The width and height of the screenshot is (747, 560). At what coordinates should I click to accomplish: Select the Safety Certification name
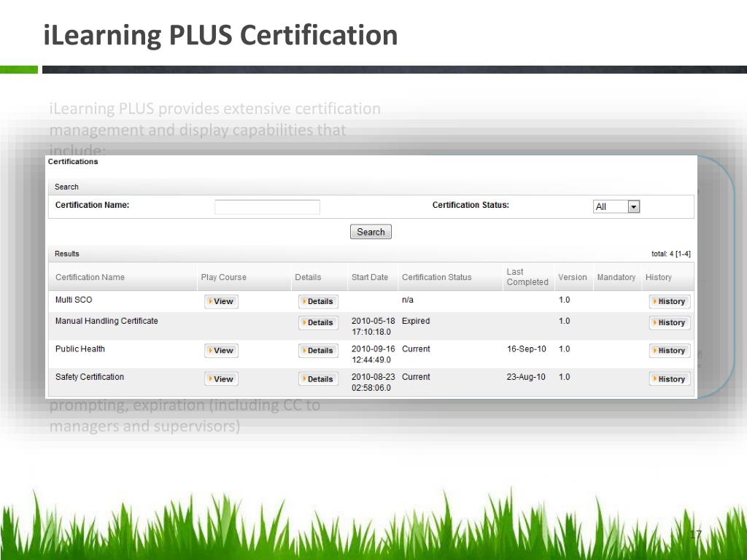click(89, 377)
